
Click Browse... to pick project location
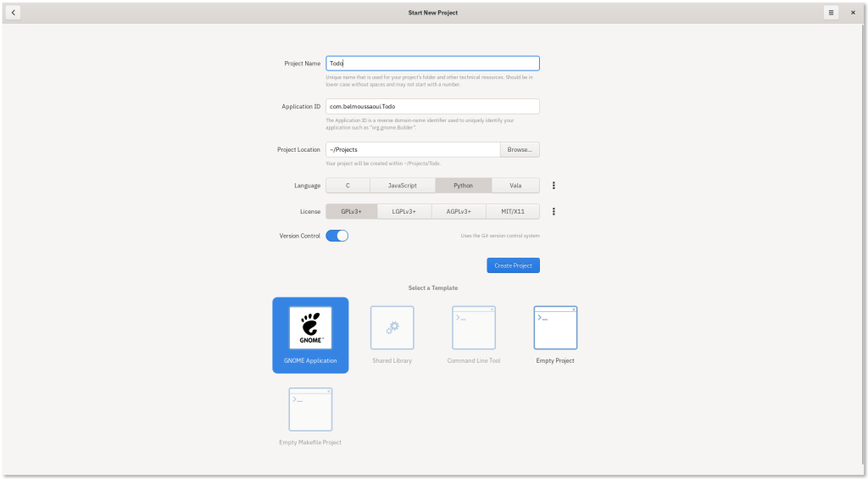tap(520, 149)
